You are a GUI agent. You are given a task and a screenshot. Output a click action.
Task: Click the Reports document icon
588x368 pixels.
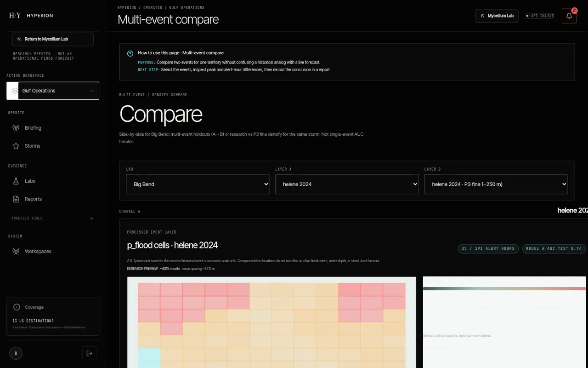click(16, 199)
